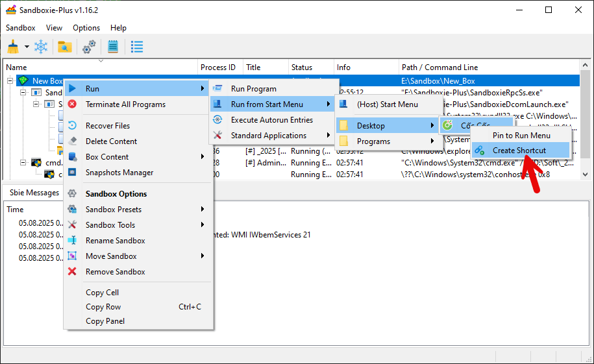Open the View menu
594x364 pixels.
point(54,28)
